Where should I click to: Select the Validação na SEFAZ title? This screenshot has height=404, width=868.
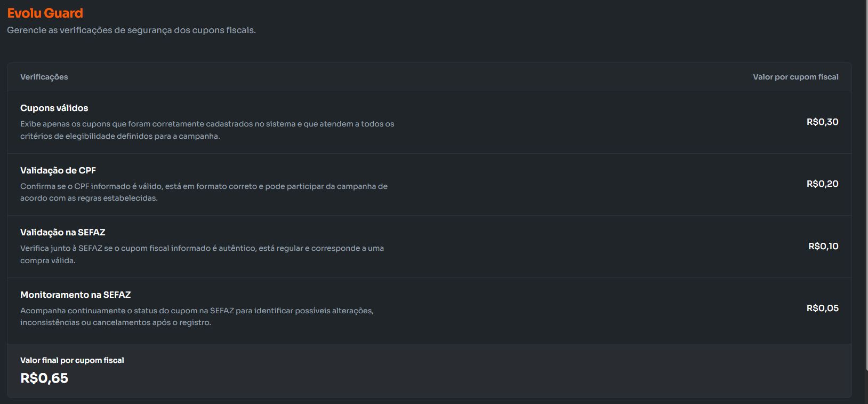[x=63, y=232]
